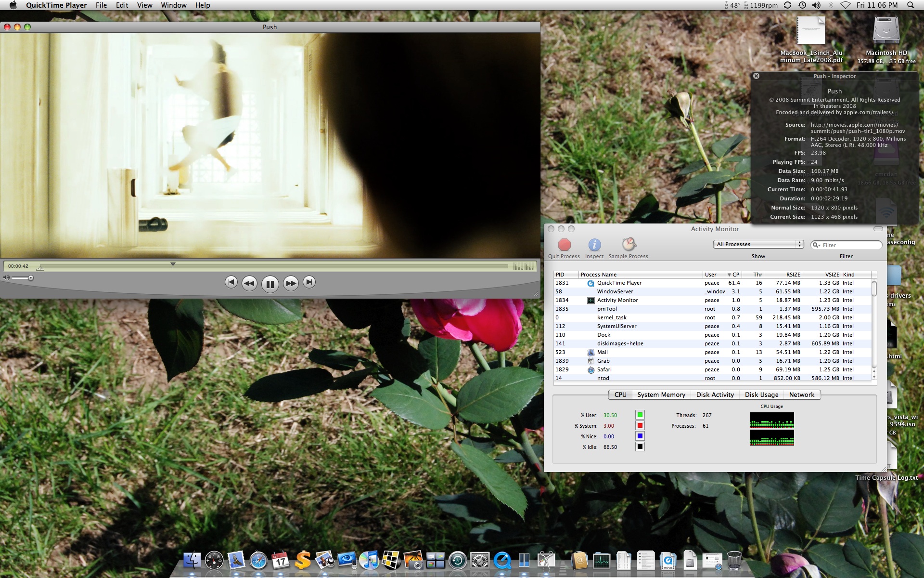Click the Inspect info icon in Activity Monitor
Image resolution: width=924 pixels, height=578 pixels.
(x=594, y=245)
